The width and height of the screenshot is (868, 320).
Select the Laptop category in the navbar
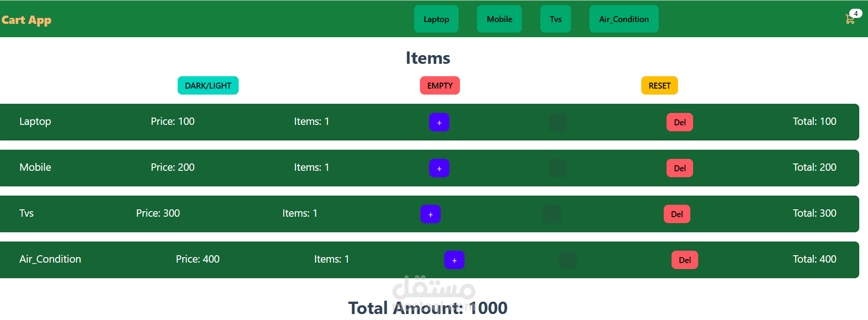pos(436,19)
